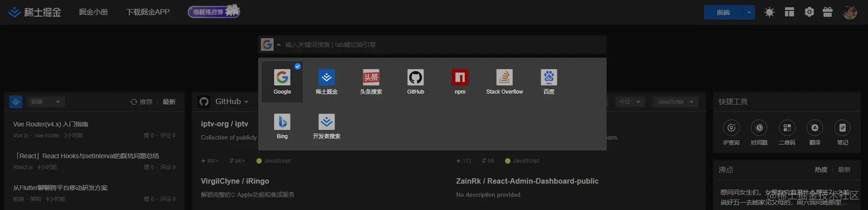Open 掘金小册 in top navigation
This screenshot has height=210, width=868.
point(94,12)
